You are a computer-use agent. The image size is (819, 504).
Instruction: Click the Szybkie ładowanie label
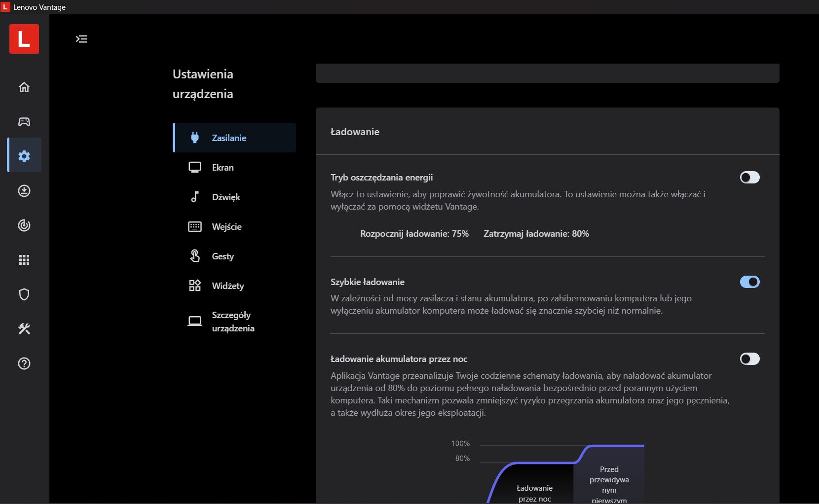pos(368,282)
